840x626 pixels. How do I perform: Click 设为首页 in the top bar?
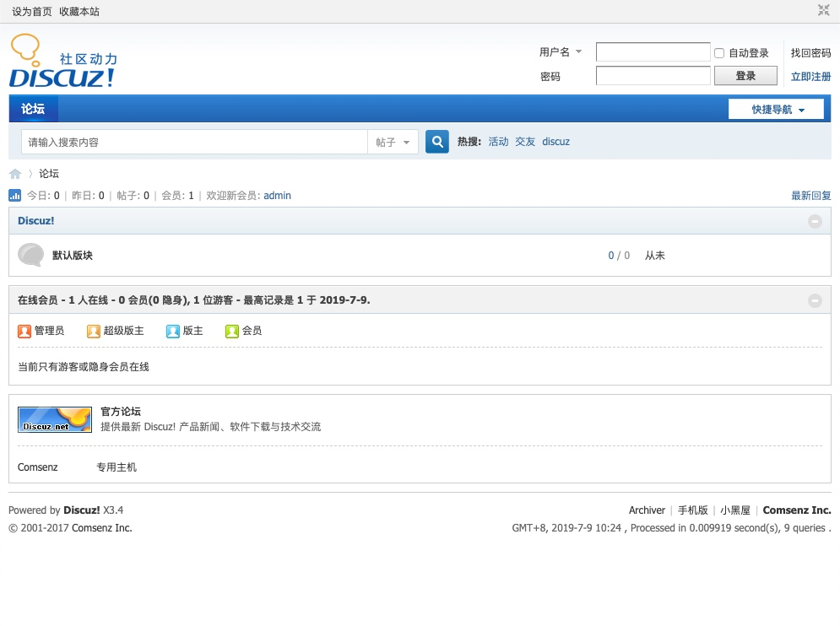31,11
